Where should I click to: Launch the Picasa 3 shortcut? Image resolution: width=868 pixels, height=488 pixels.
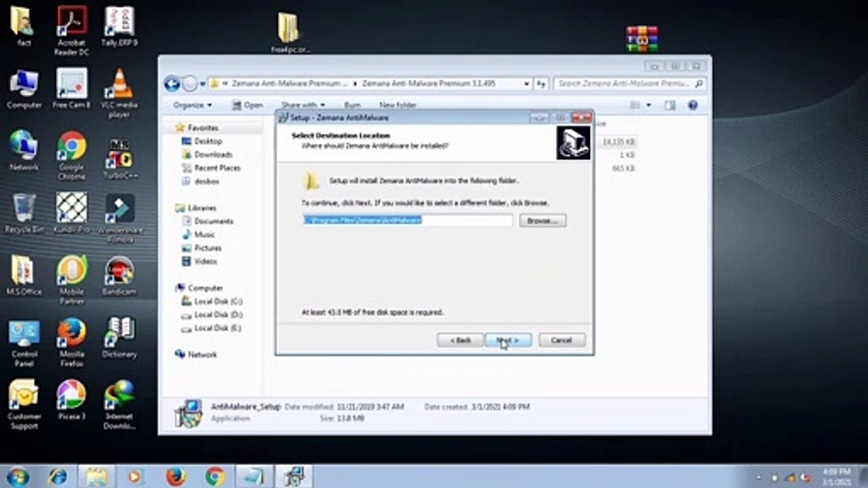tap(72, 400)
